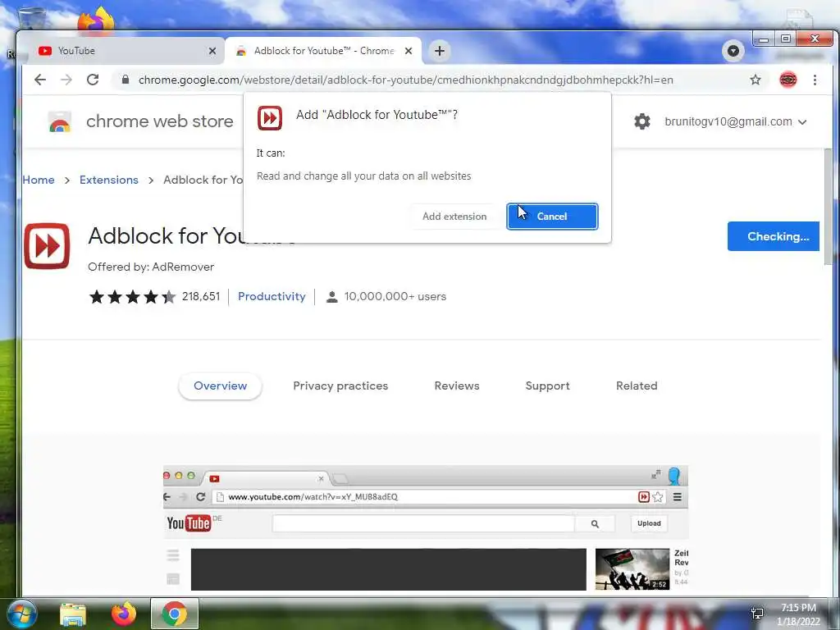Open the red extension icon in toolbar
Viewport: 840px width, 630px height.
point(787,80)
